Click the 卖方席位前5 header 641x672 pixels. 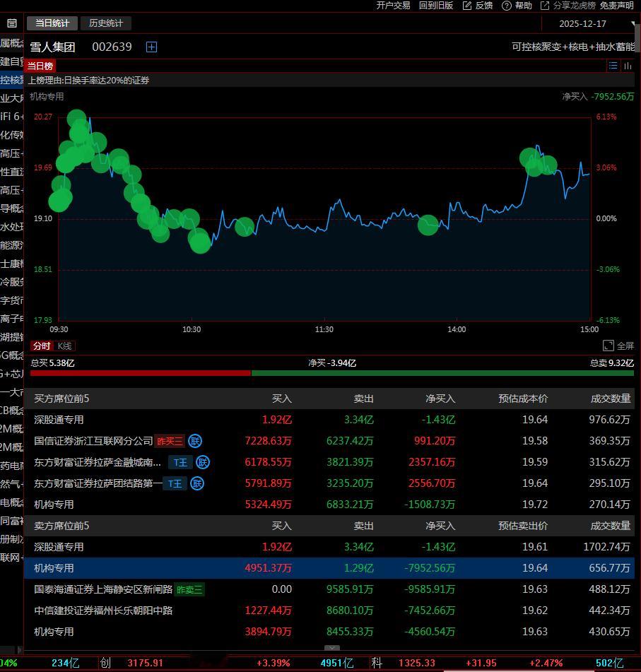coord(61,526)
